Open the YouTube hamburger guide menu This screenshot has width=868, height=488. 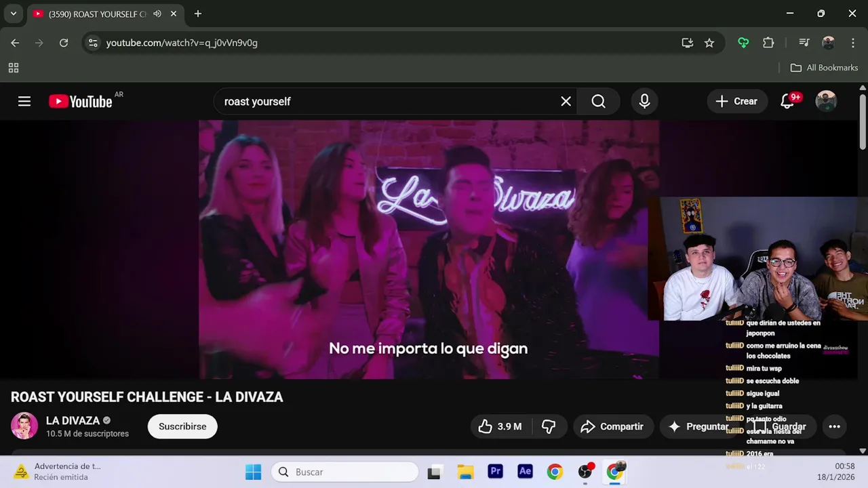point(24,102)
